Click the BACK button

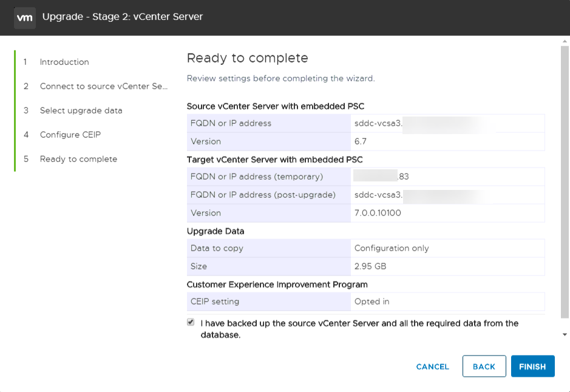(484, 366)
